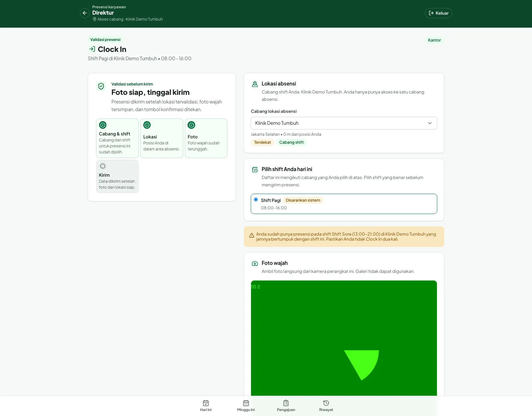Viewport: 532px width, 416px height.
Task: Click the Jakarta Selatan distance text
Action: coord(286,134)
